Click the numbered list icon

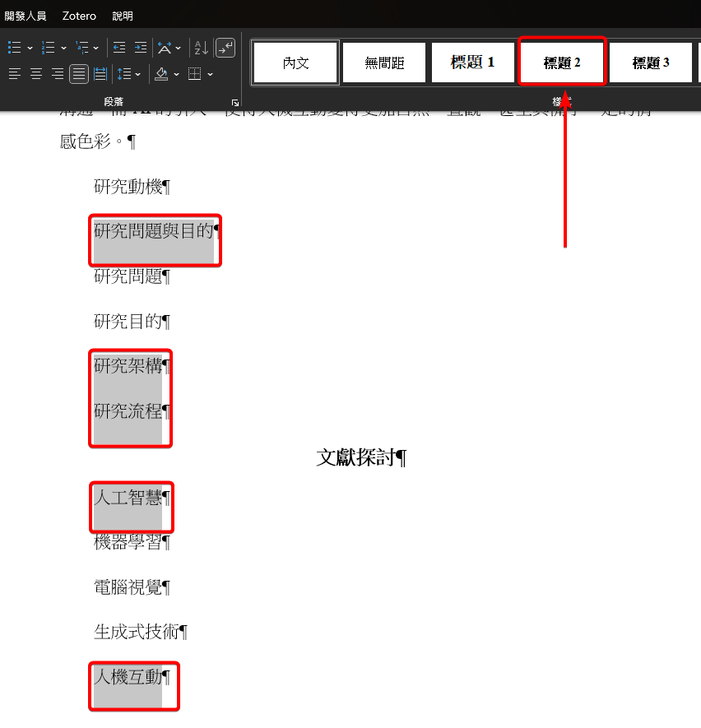pyautogui.click(x=49, y=48)
